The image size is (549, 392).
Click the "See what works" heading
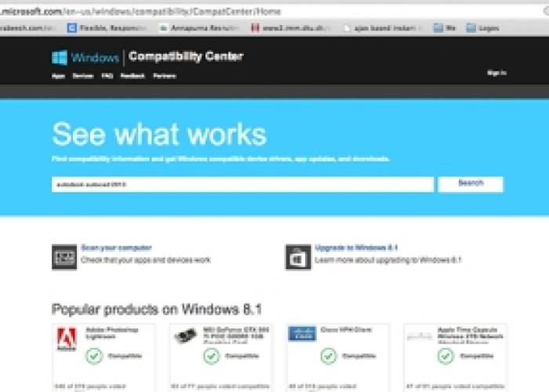tap(159, 134)
